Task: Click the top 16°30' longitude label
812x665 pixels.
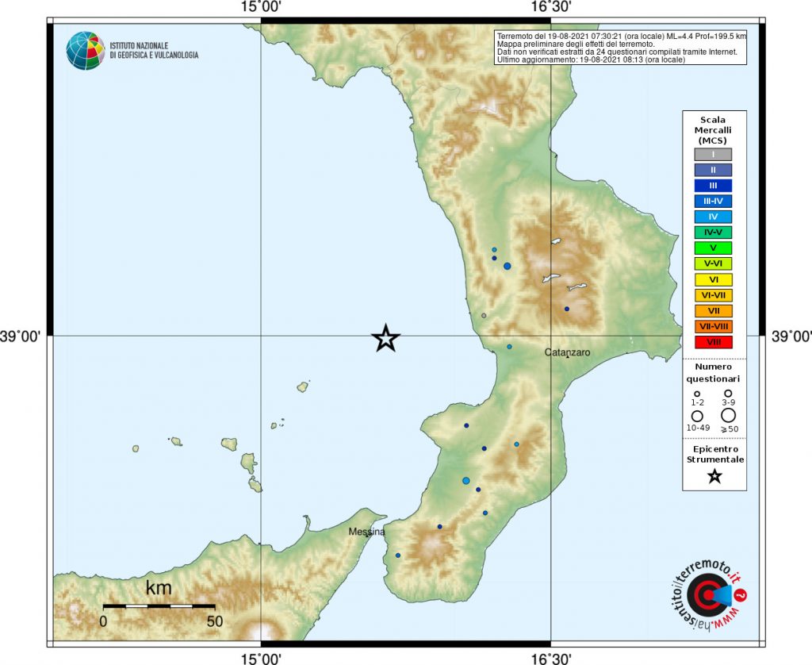Action: coord(551,6)
